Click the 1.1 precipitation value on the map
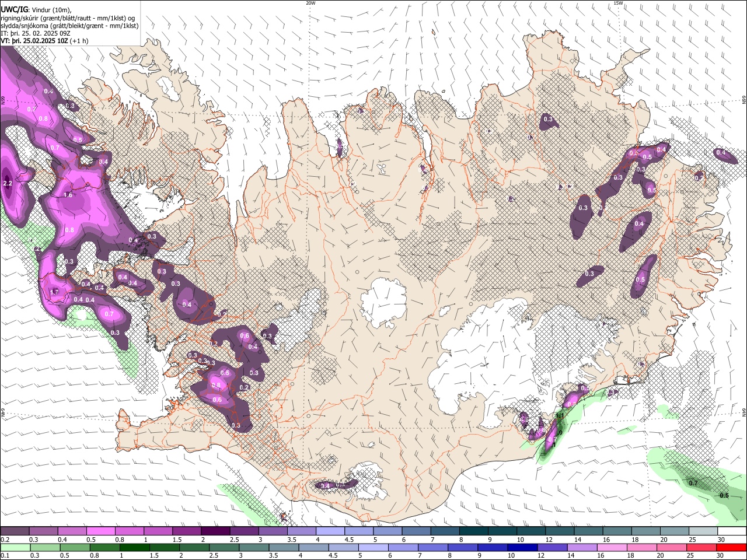Viewport: 747px width, 560px height. [559, 416]
